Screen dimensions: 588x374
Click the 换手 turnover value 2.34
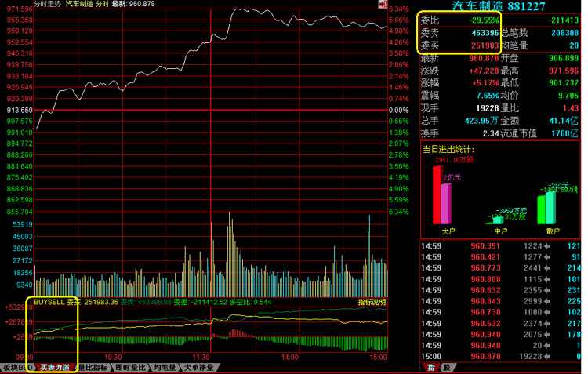[491, 133]
